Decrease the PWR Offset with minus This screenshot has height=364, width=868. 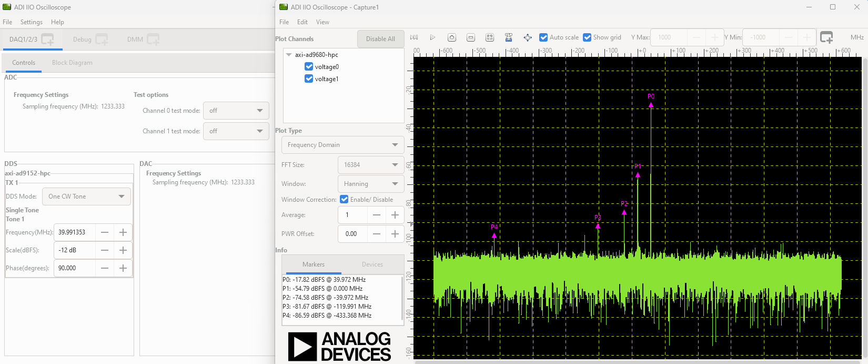[x=377, y=234]
